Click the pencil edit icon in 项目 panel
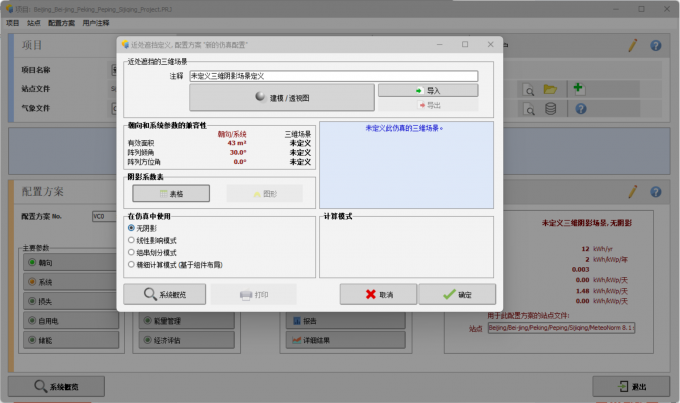 pyautogui.click(x=632, y=45)
